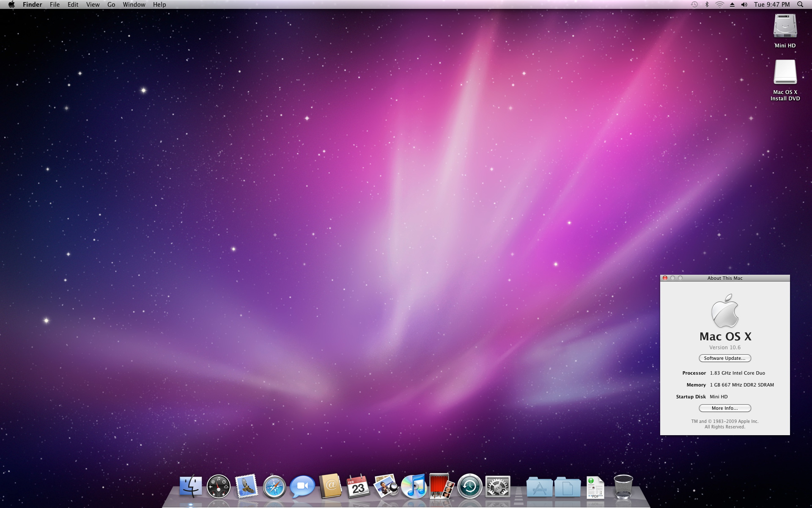Open Applications folder stack in Dock
This screenshot has height=508, width=812.
click(539, 487)
